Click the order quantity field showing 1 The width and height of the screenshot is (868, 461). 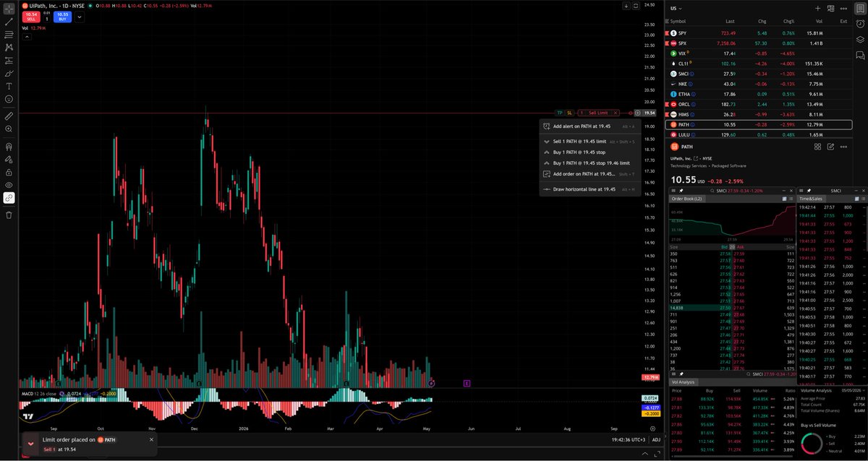tap(46, 18)
